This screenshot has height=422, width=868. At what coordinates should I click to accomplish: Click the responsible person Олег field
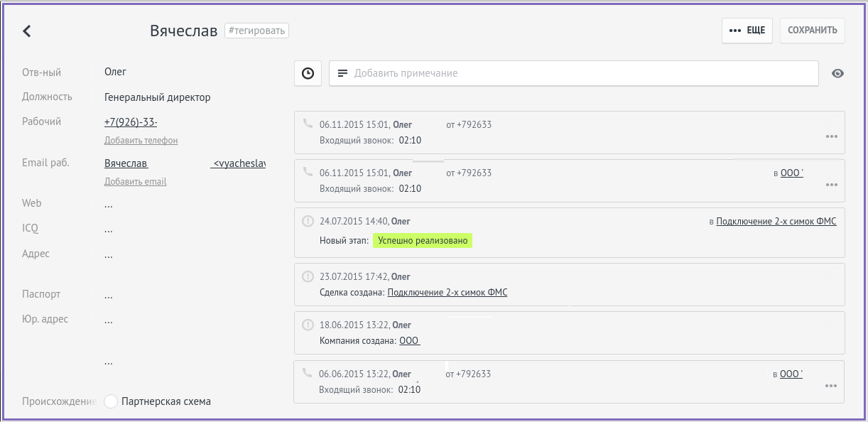(x=115, y=72)
